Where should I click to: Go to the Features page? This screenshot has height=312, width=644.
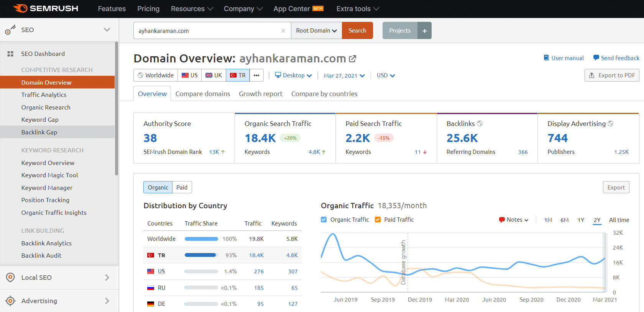click(112, 9)
